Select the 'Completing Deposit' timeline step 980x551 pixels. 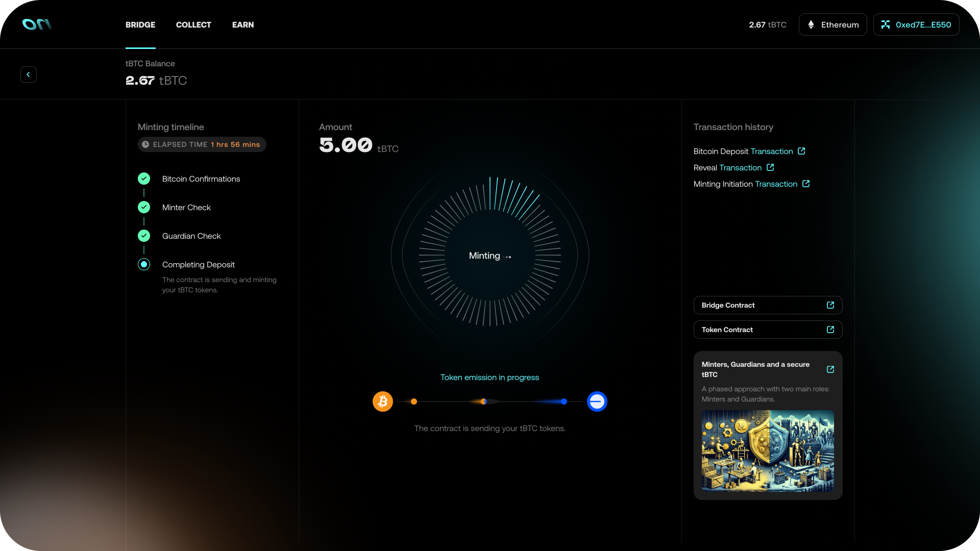pos(199,264)
